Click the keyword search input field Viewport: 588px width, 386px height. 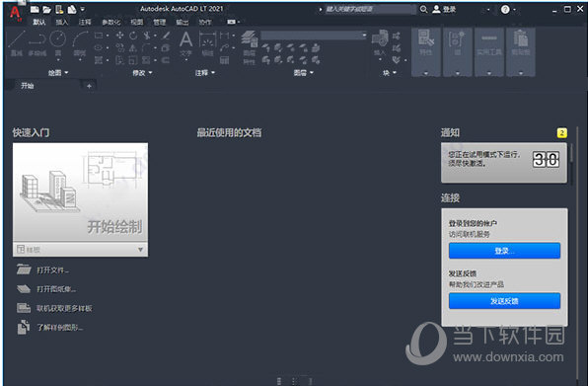(x=370, y=9)
